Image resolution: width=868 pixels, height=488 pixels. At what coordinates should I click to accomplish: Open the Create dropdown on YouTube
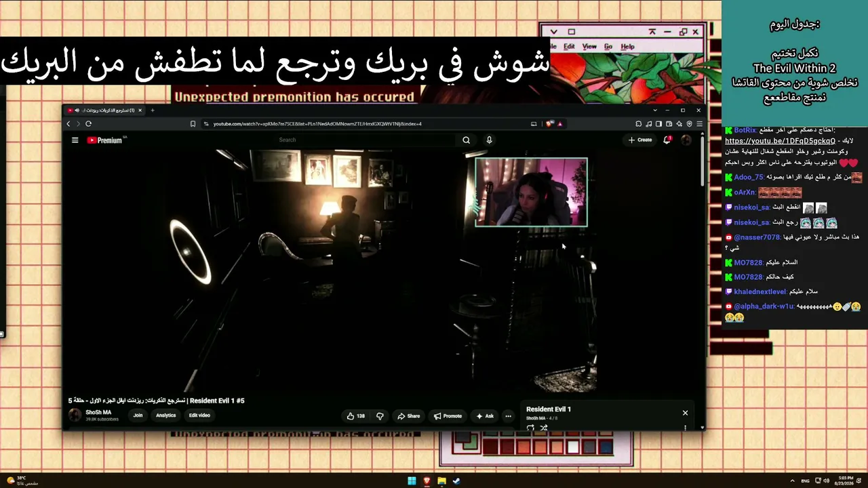[640, 140]
